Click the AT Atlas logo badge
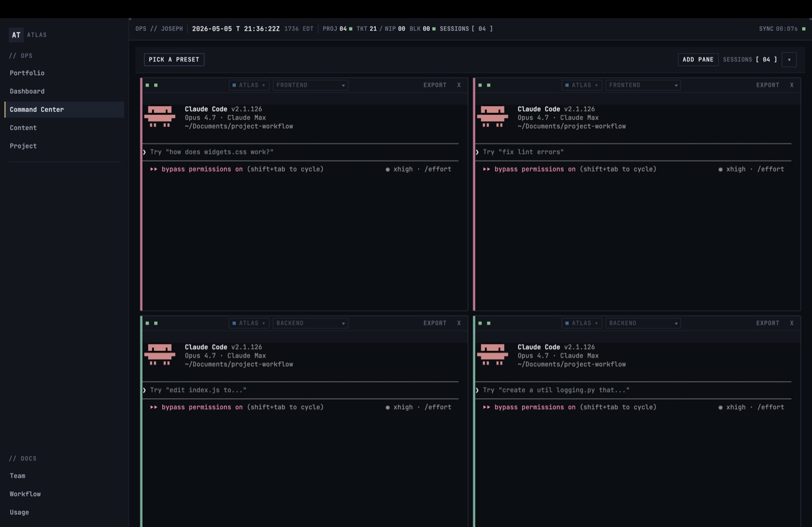 click(x=16, y=35)
